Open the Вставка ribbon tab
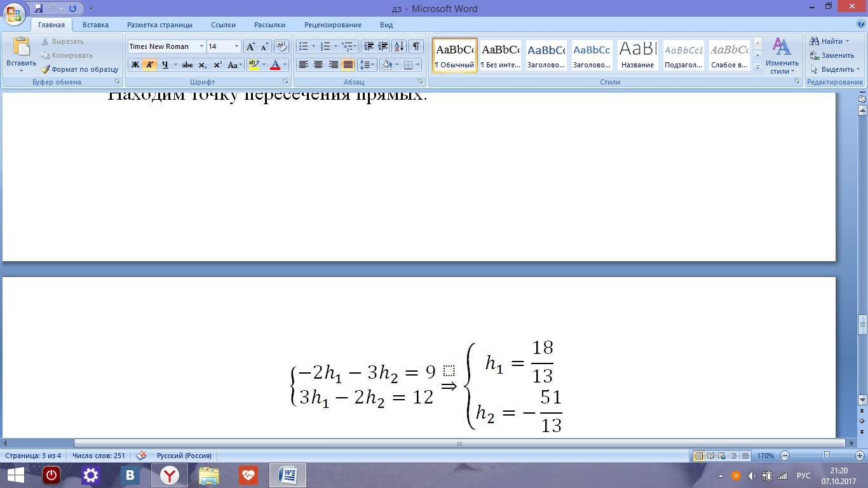868x488 pixels. tap(95, 25)
